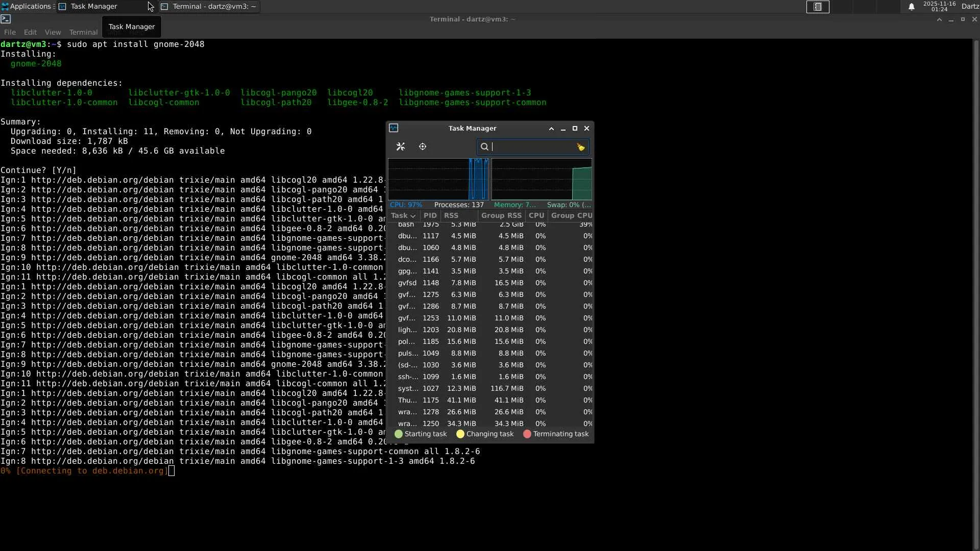Click the CPU usage history graph
Viewport: 980px width, 551px height.
pyautogui.click(x=438, y=180)
